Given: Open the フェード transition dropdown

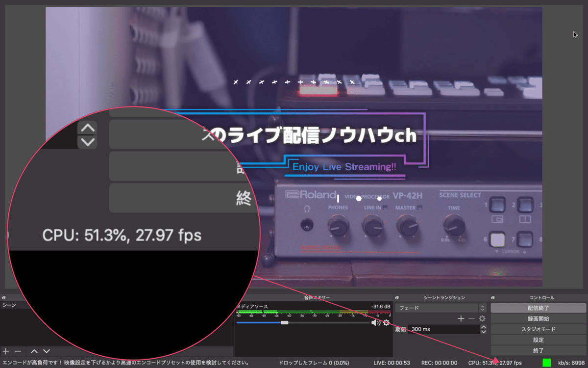Looking at the screenshot, I should (436, 308).
